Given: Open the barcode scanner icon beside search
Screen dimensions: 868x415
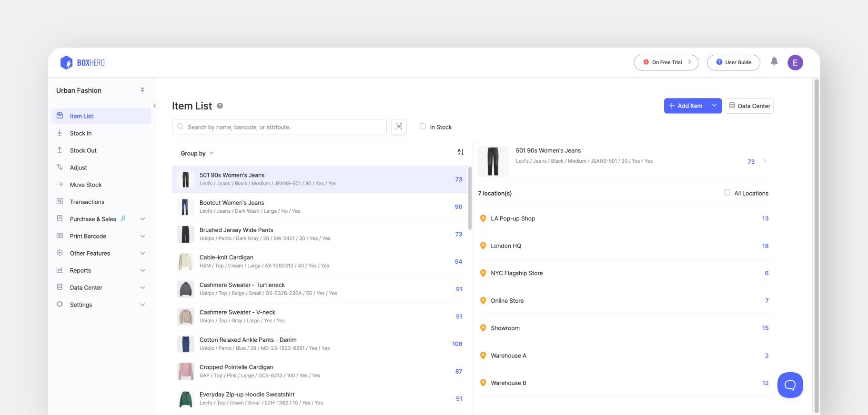Looking at the screenshot, I should (399, 127).
